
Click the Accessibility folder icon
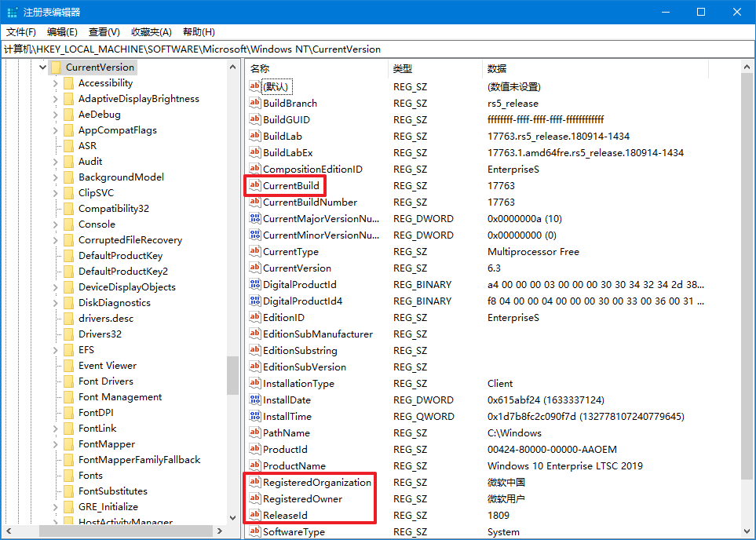(x=69, y=83)
